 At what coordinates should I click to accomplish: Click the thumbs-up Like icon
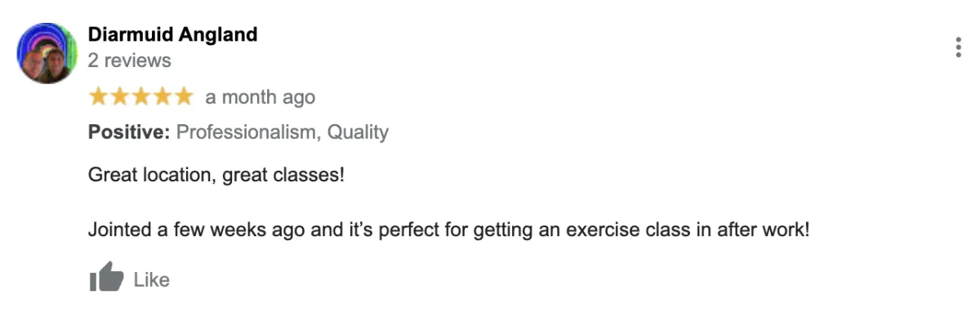click(106, 279)
